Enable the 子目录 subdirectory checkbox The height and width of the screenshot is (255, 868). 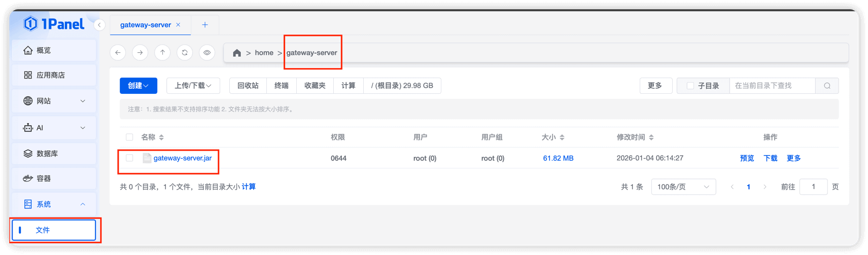pyautogui.click(x=690, y=86)
